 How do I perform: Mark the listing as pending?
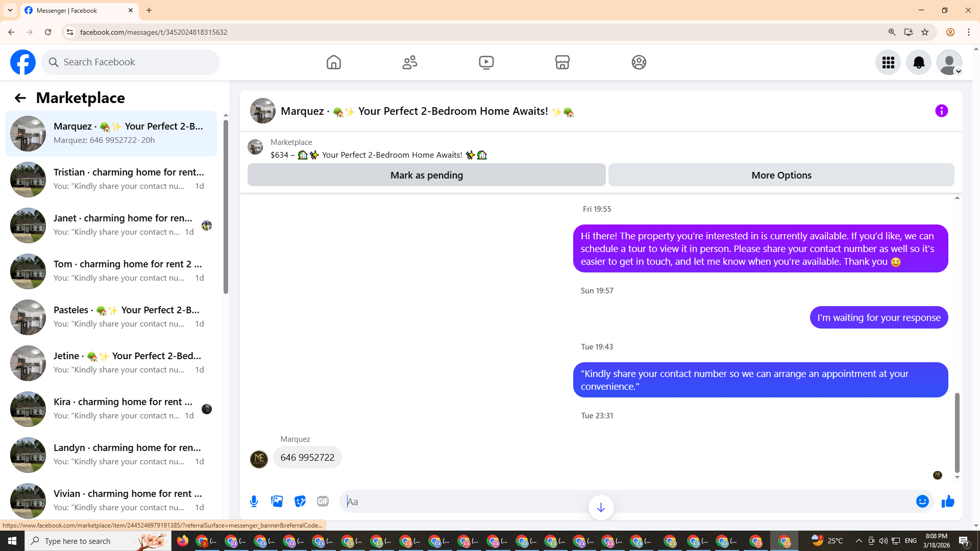click(x=426, y=175)
